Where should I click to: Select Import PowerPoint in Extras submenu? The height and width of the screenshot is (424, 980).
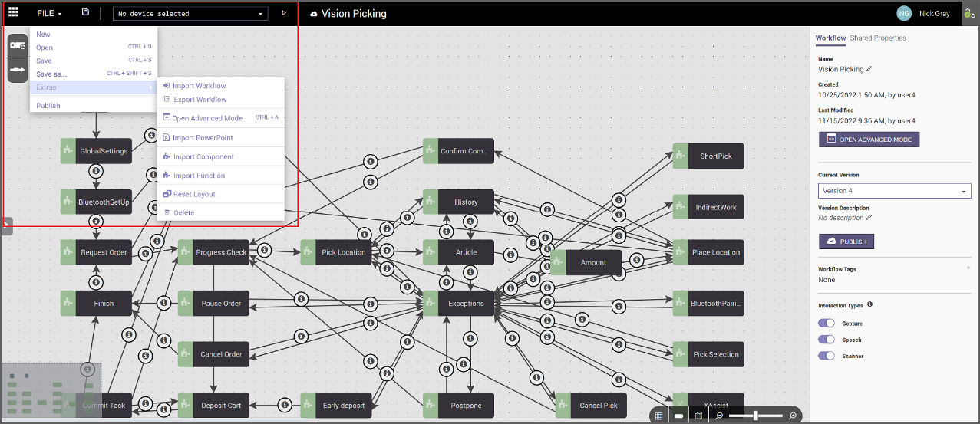(x=221, y=138)
